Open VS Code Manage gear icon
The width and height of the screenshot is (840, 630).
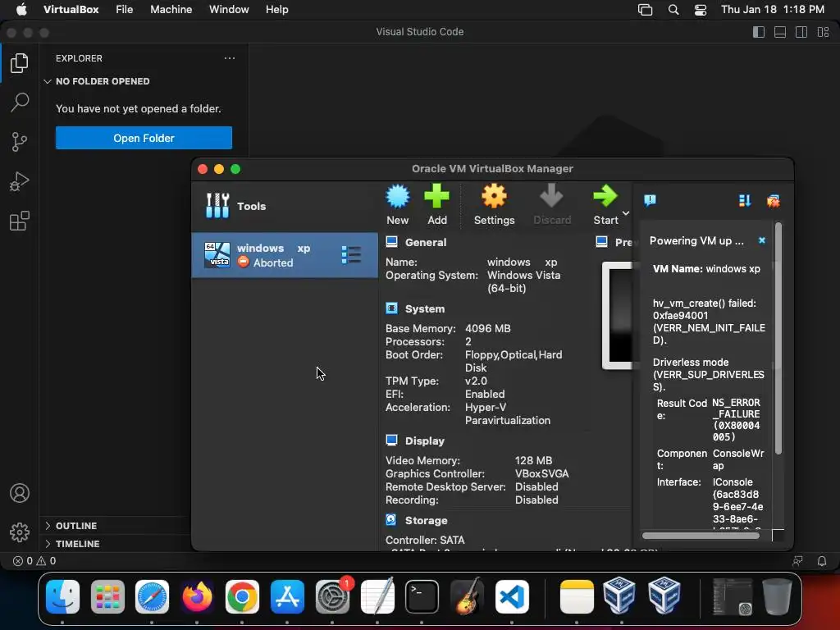tap(20, 532)
